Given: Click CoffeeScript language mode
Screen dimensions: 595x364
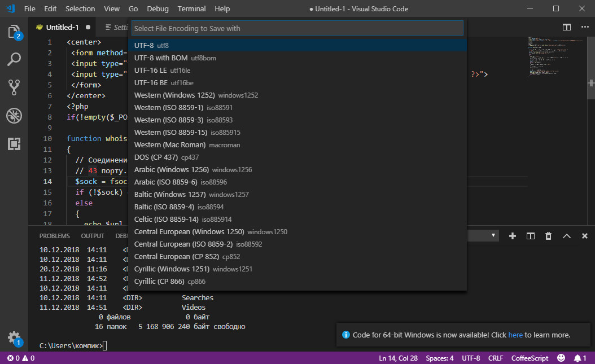Looking at the screenshot, I should point(530,358).
